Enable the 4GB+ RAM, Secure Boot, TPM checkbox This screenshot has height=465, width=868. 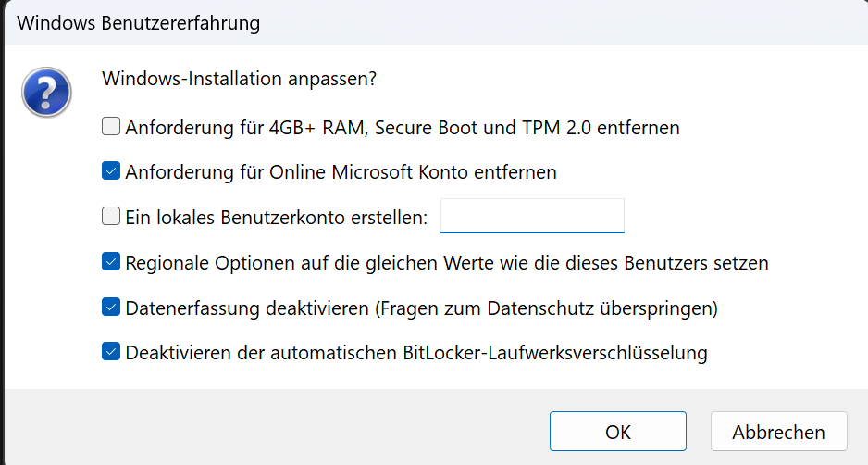click(111, 126)
